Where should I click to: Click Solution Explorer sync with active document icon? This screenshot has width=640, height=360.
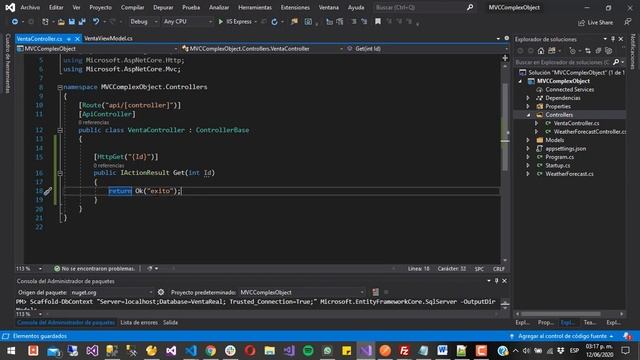click(587, 51)
